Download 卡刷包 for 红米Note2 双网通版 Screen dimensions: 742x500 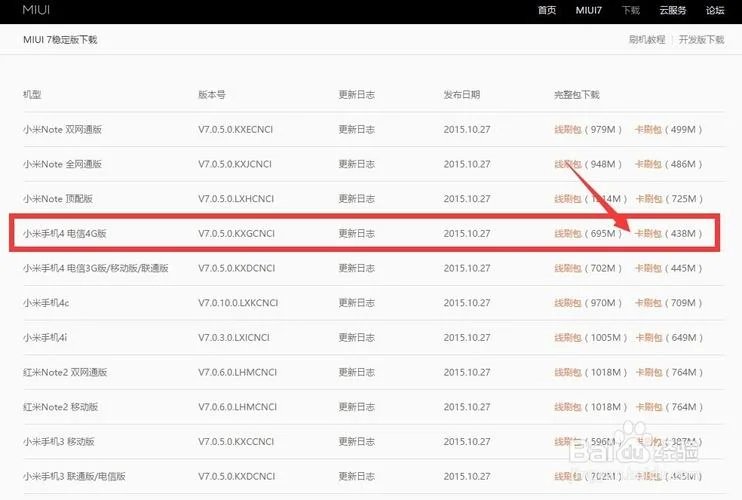[x=649, y=372]
